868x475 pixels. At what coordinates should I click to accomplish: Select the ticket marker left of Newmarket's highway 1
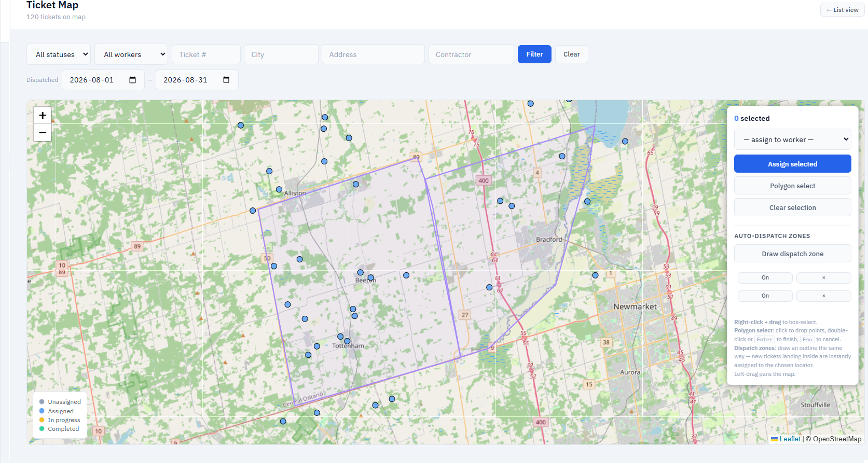point(596,275)
